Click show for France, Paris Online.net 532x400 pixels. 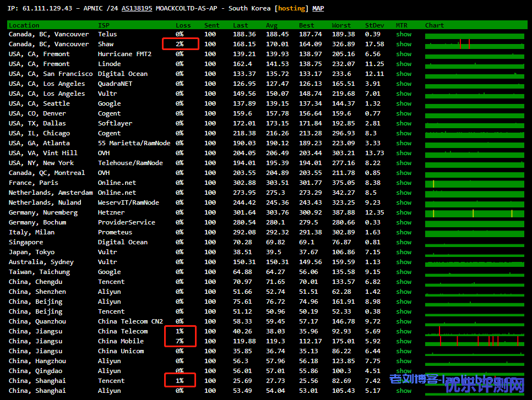coord(404,183)
